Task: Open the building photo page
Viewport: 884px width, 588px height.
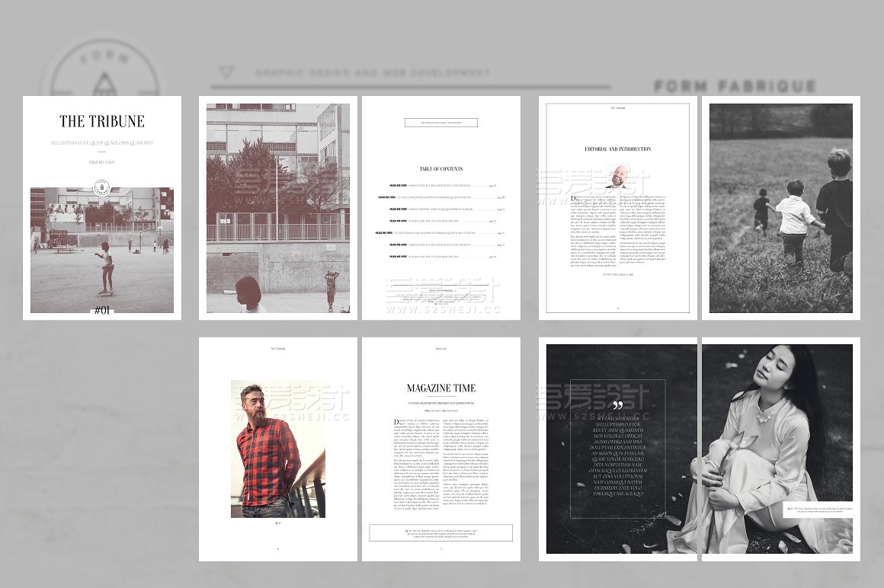Action: click(278, 207)
